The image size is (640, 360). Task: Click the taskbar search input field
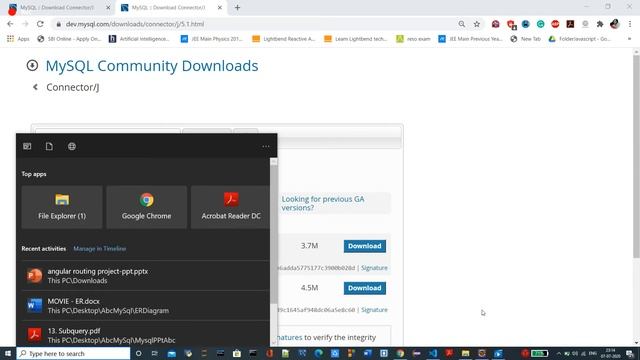click(x=73, y=353)
